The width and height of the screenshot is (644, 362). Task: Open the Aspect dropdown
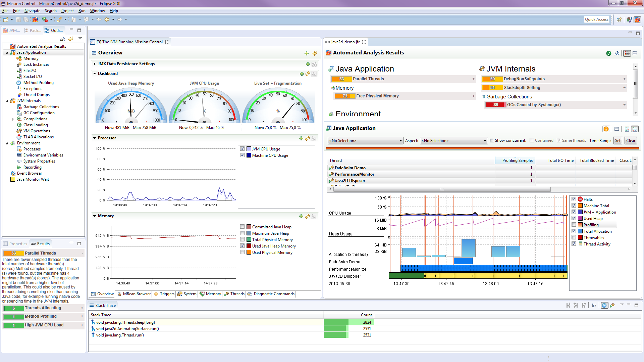click(453, 141)
